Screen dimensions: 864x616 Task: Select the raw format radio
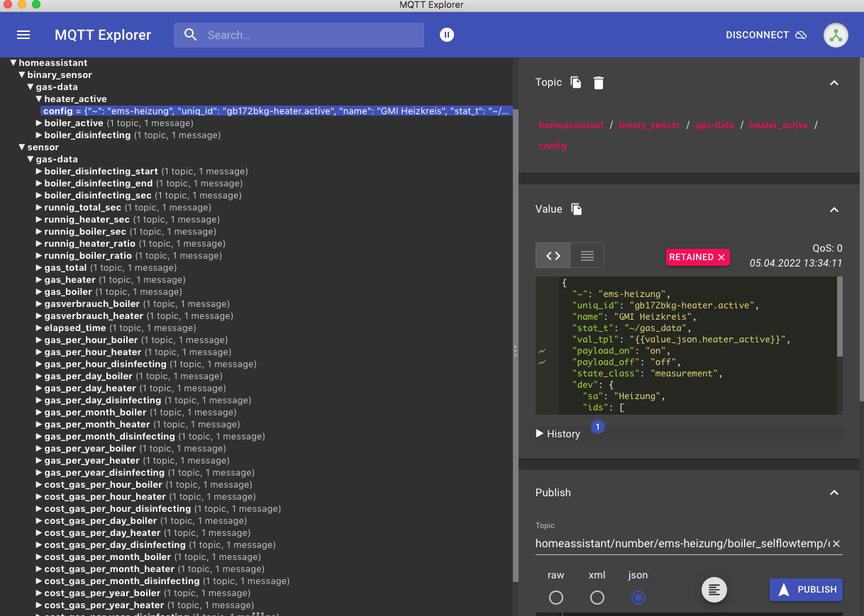point(556,598)
